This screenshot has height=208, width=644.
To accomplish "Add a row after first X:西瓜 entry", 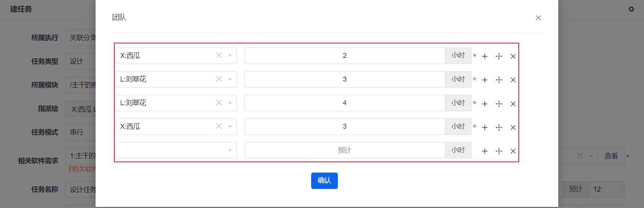I will click(485, 56).
